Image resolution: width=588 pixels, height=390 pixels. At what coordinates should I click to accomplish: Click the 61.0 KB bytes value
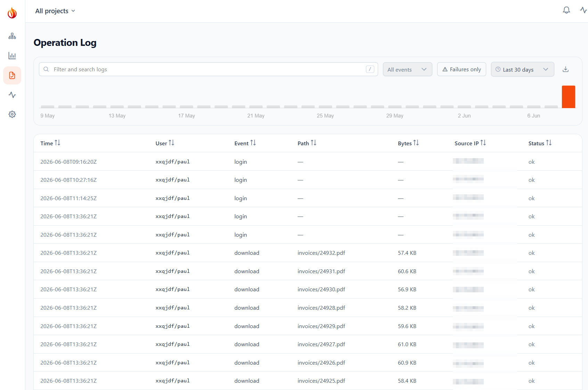tap(407, 344)
